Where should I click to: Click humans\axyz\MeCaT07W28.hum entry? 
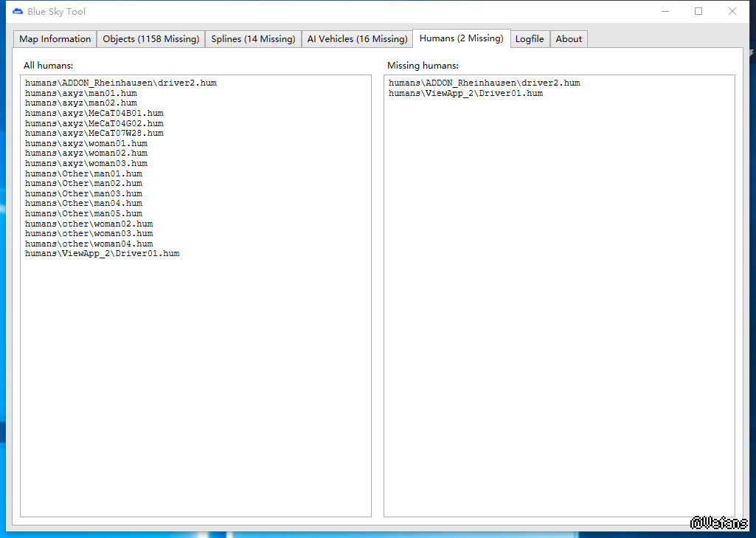click(x=94, y=134)
